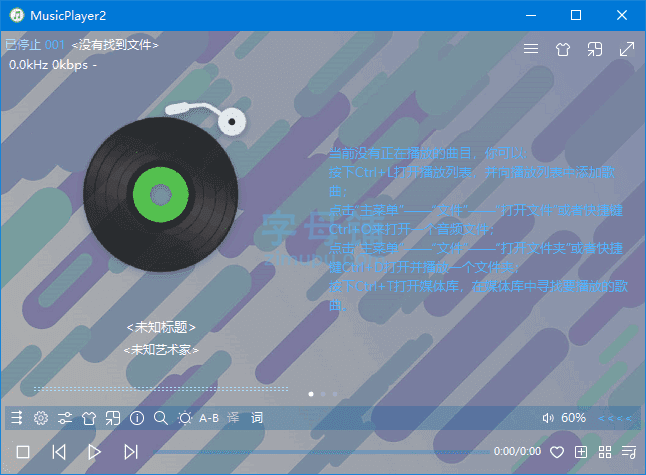Select the first page indicator dot
The height and width of the screenshot is (475, 646).
(x=311, y=394)
